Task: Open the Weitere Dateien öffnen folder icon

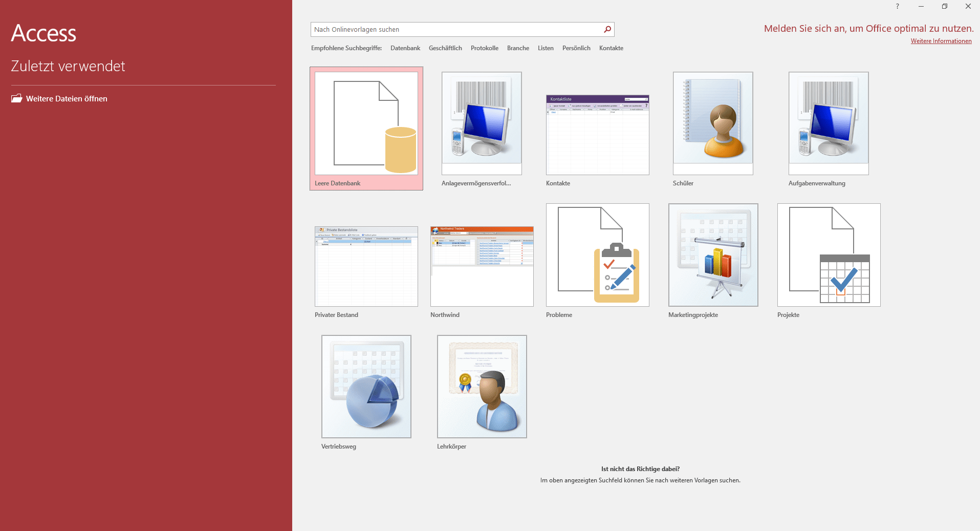Action: tap(17, 98)
